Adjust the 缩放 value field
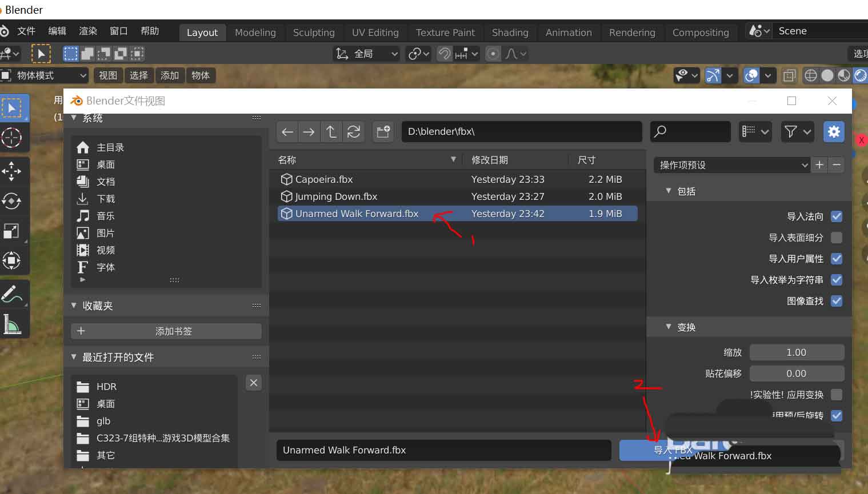 tap(797, 352)
